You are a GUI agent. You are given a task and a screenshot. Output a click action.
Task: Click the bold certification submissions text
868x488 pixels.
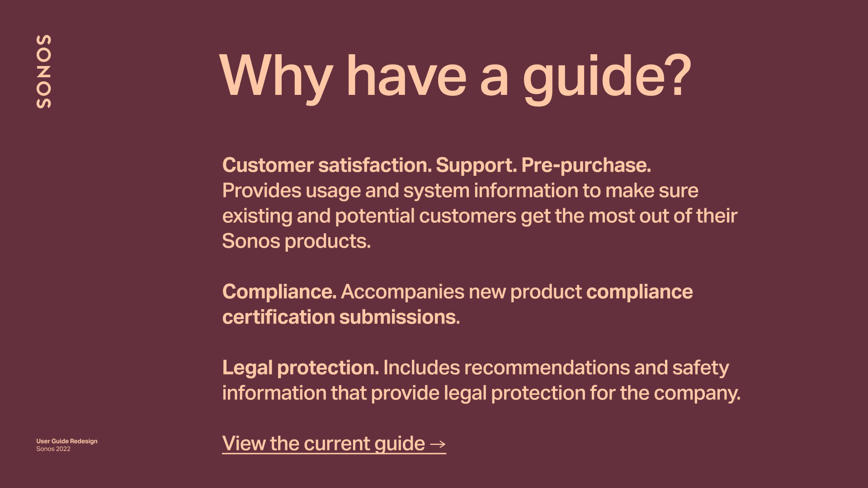(x=340, y=317)
